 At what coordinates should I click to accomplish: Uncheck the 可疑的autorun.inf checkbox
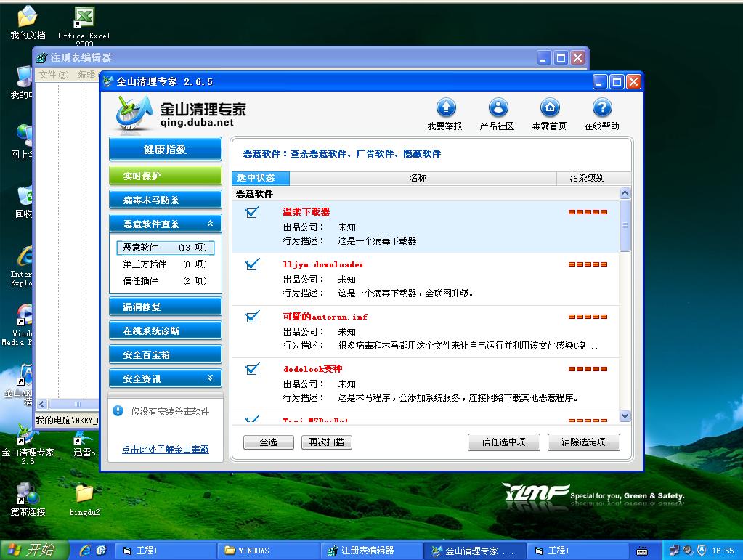pyautogui.click(x=252, y=317)
